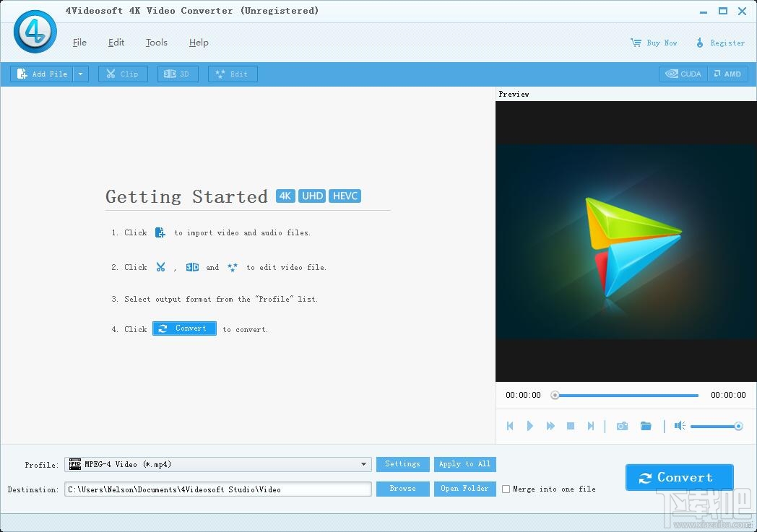Play the preview video
The image size is (757, 532).
[529, 426]
